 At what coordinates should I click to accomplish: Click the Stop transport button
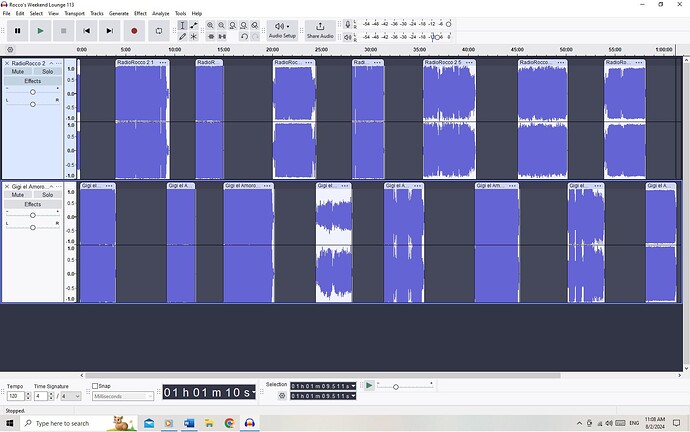click(x=63, y=31)
